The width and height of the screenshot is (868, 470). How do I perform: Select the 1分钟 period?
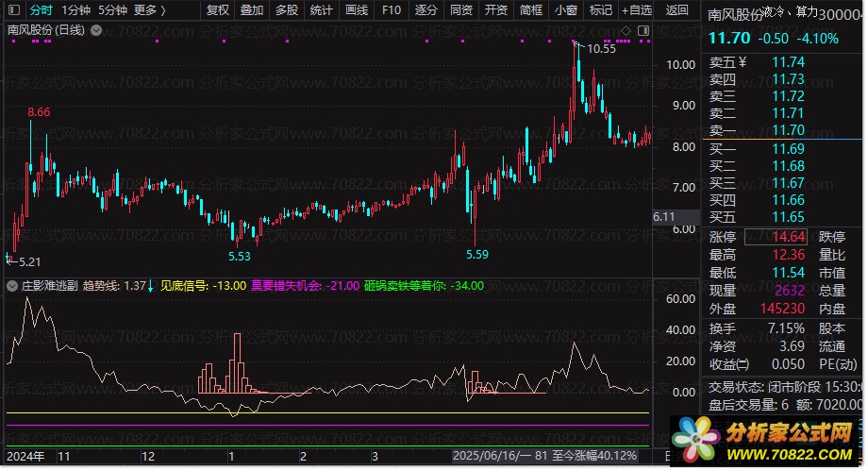(75, 10)
